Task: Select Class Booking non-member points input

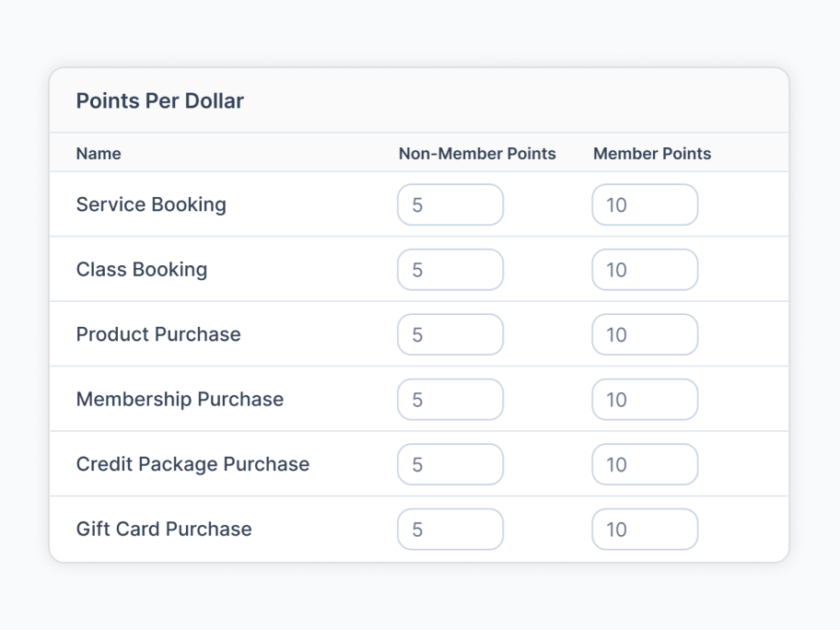Action: (450, 270)
